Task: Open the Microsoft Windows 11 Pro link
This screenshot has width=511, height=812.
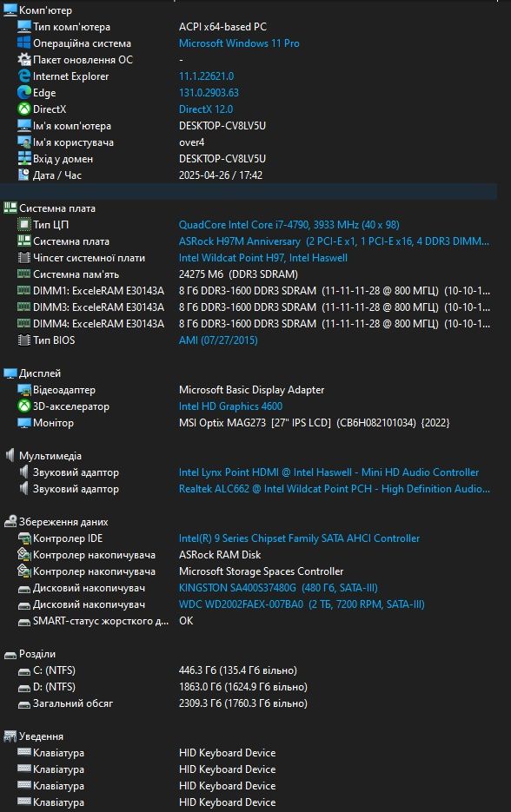Action: [x=239, y=43]
